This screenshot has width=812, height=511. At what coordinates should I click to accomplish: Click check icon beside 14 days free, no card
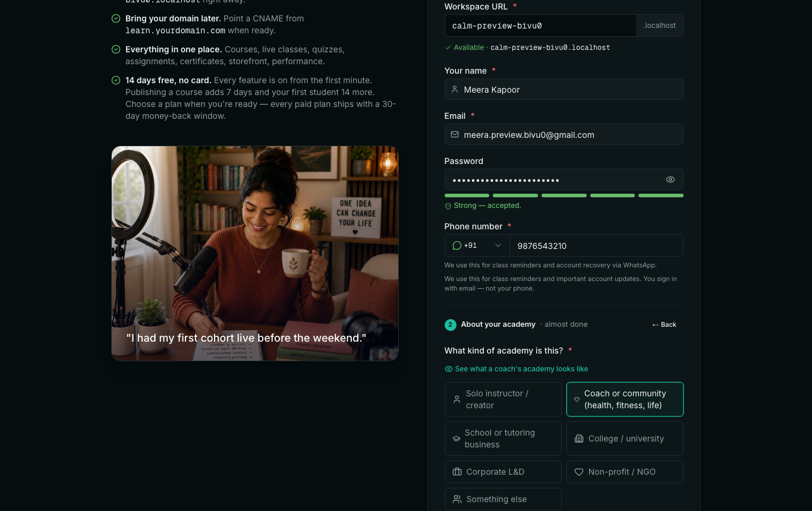click(116, 80)
